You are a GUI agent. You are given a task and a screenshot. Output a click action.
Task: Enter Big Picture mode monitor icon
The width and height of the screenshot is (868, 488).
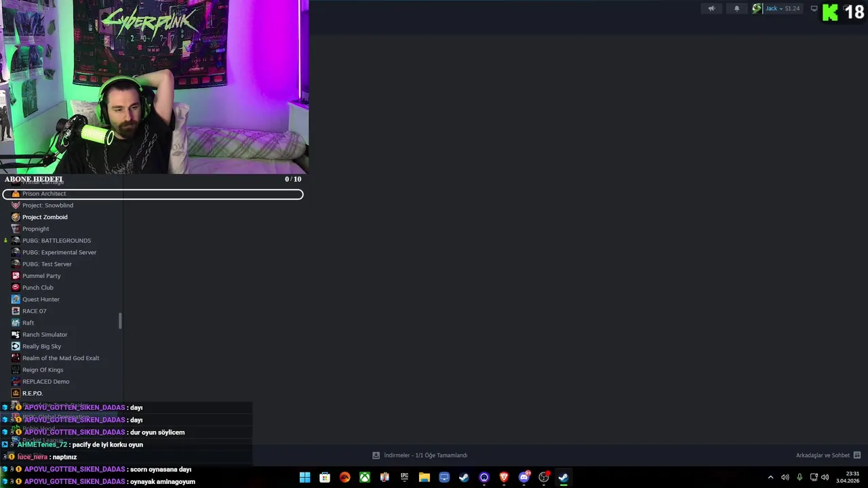pos(814,9)
